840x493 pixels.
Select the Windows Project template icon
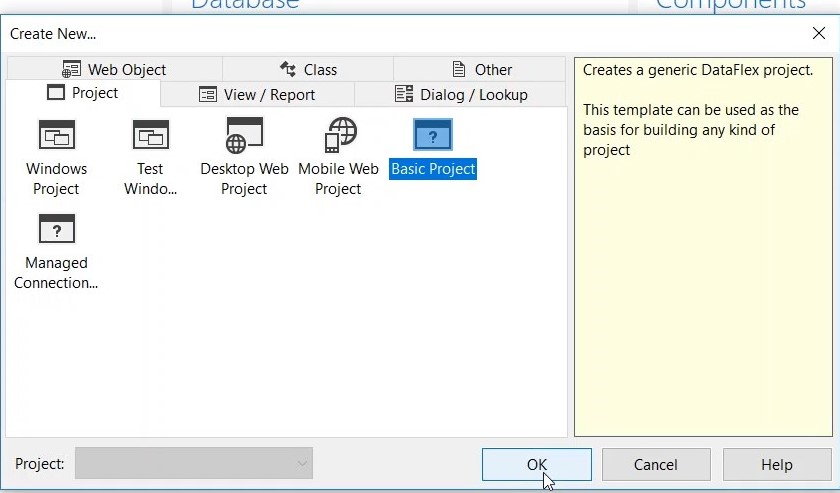click(x=56, y=135)
